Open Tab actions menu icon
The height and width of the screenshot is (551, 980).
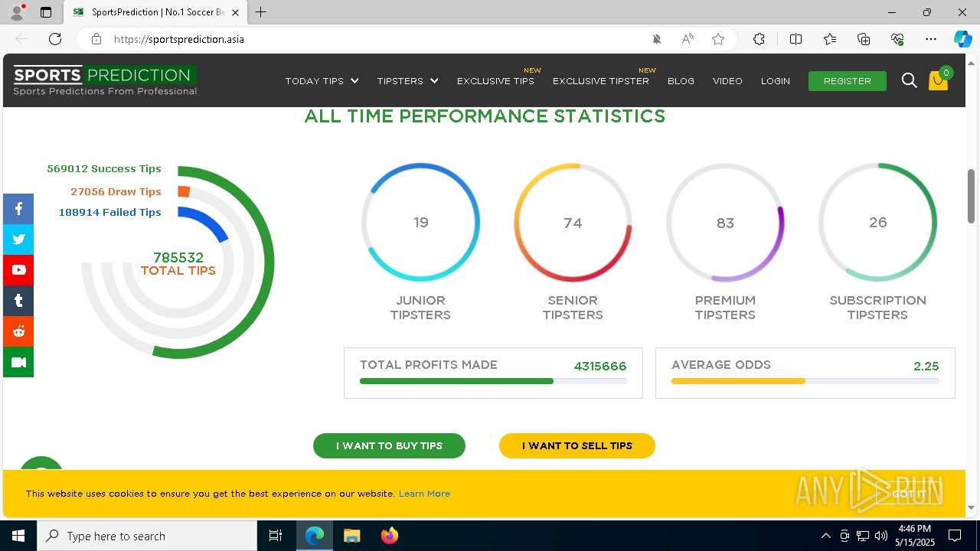click(46, 12)
